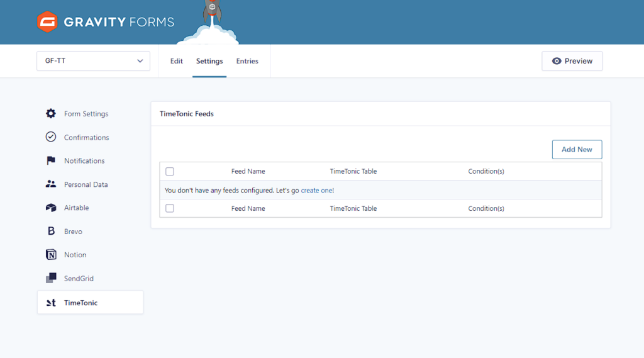Sort by Feed Name header column
Screen dimensions: 644x358
(x=248, y=171)
